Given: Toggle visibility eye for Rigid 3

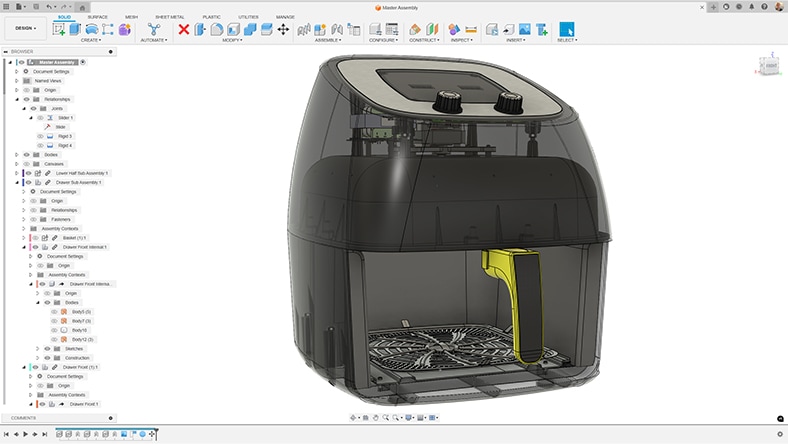Looking at the screenshot, I should (40, 136).
